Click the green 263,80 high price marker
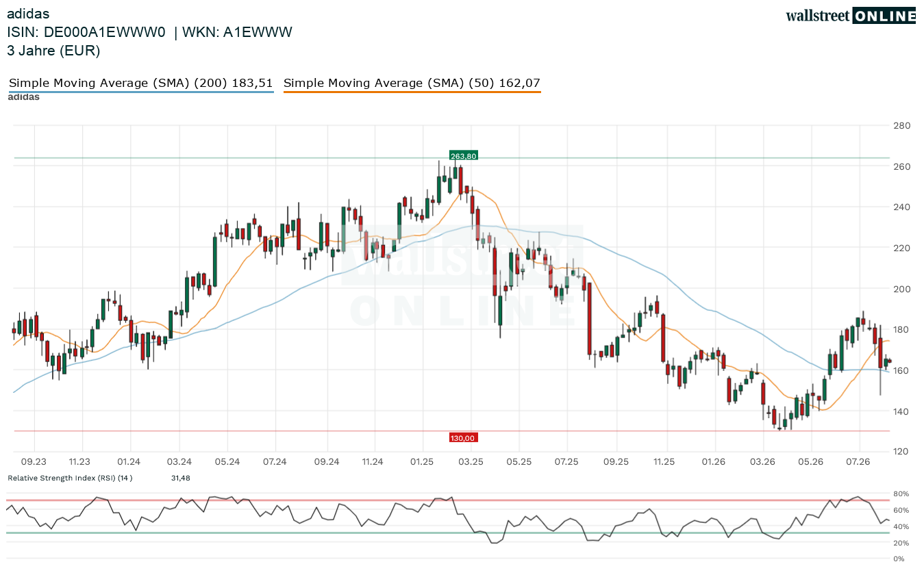This screenshot has height=577, width=924. (463, 156)
